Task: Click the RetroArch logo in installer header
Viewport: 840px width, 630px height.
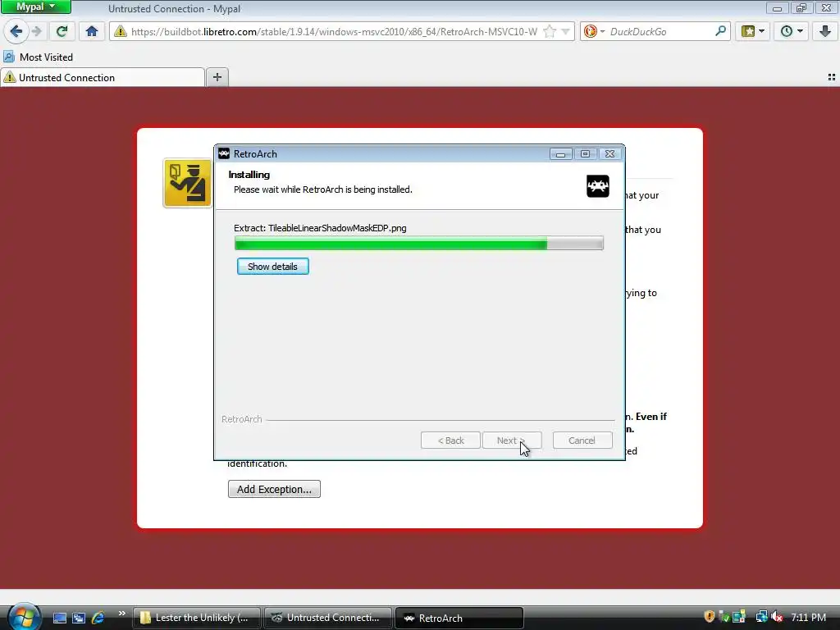Action: (x=598, y=186)
